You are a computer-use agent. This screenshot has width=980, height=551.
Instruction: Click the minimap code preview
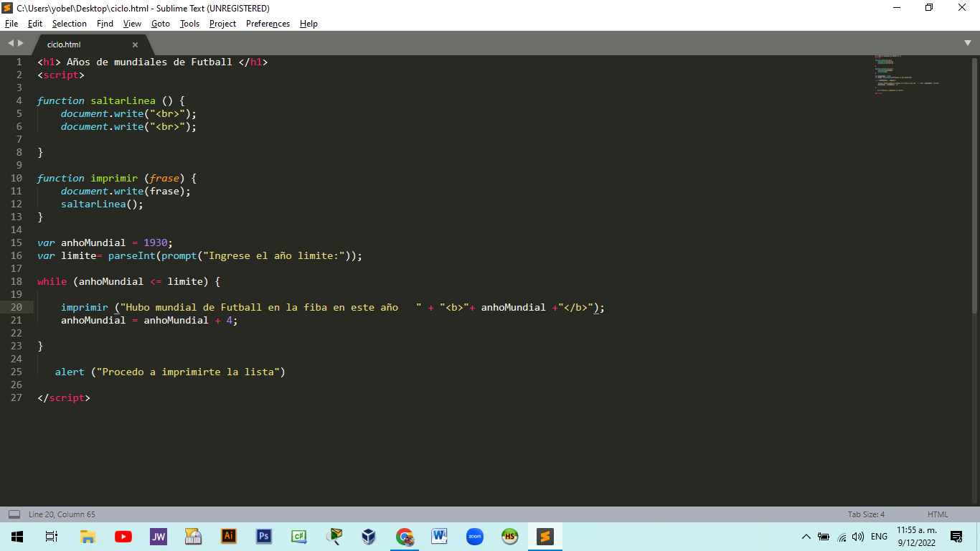click(x=908, y=75)
